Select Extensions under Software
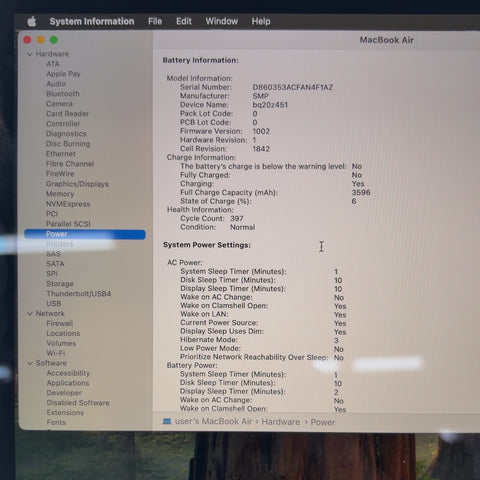This screenshot has height=480, width=480. point(65,412)
